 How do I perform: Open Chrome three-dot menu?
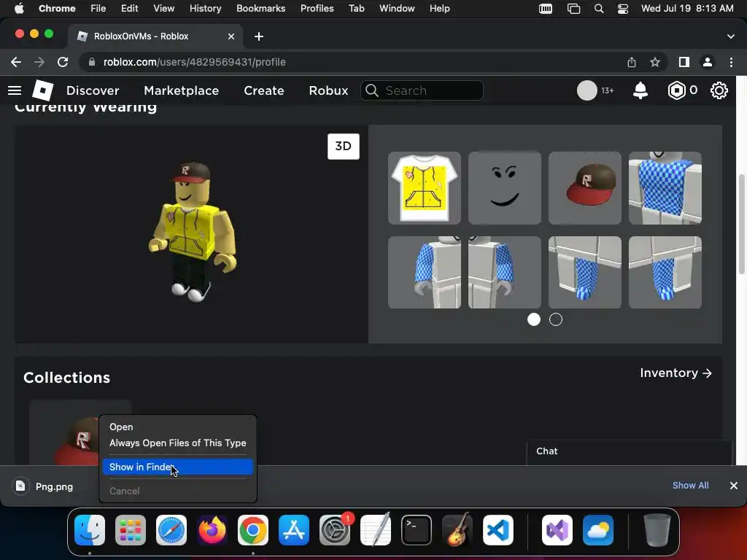click(731, 62)
